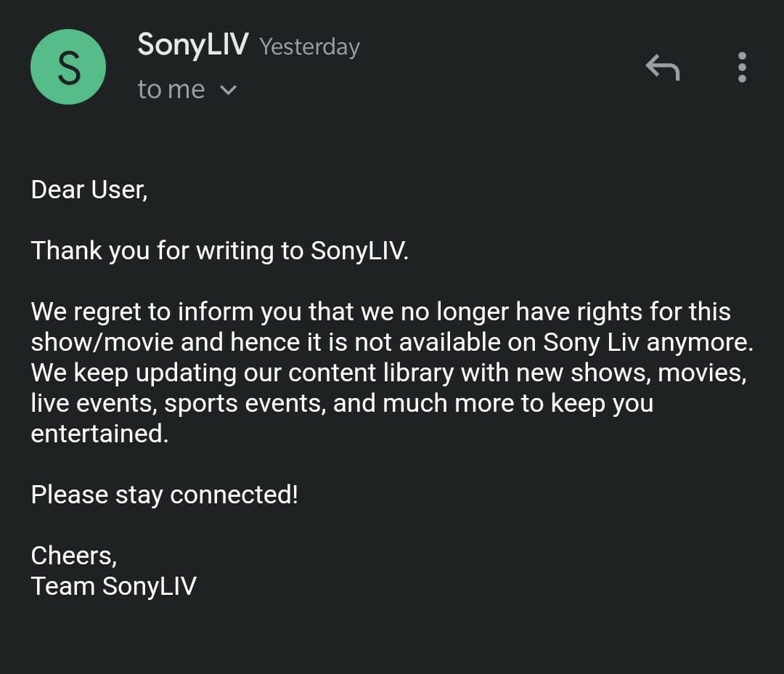The image size is (784, 674).
Task: Click the 'We keep updating our content' line
Action: 389,373
